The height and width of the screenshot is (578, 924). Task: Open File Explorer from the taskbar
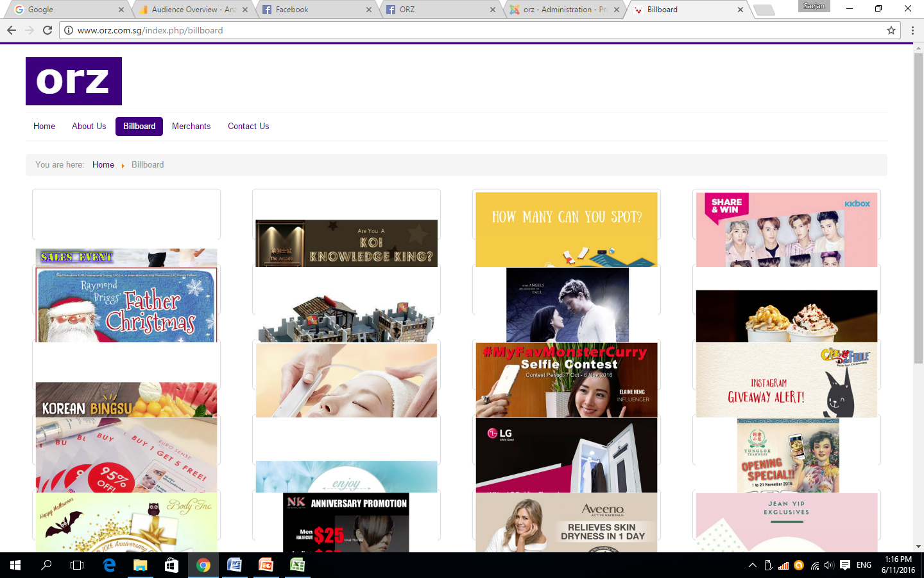click(x=140, y=565)
